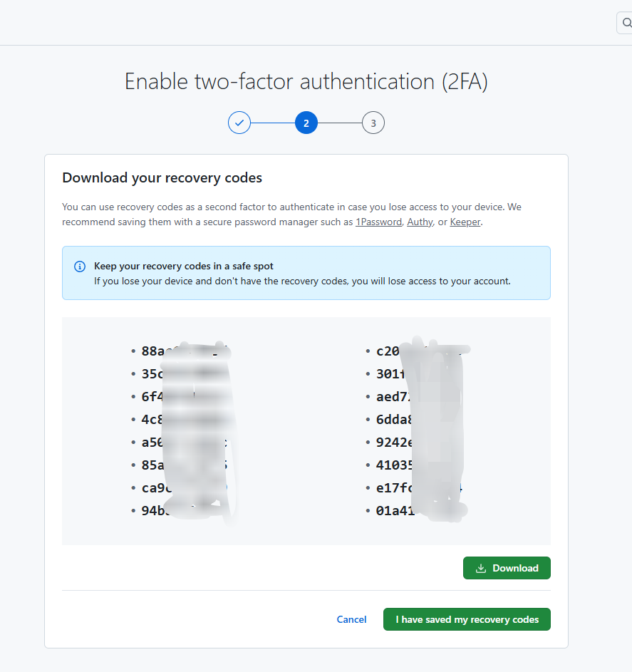Viewport: 632px width, 672px height.
Task: Download the recovery codes file
Action: click(507, 568)
